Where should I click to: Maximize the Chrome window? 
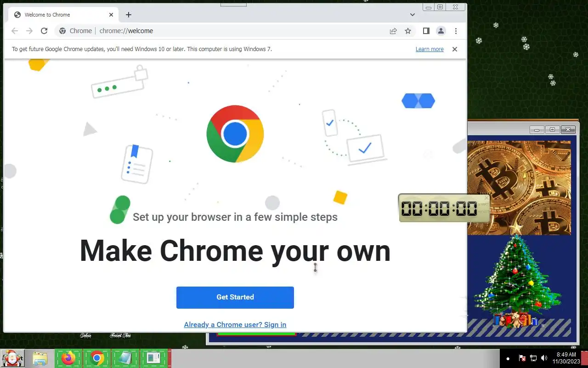tap(440, 7)
